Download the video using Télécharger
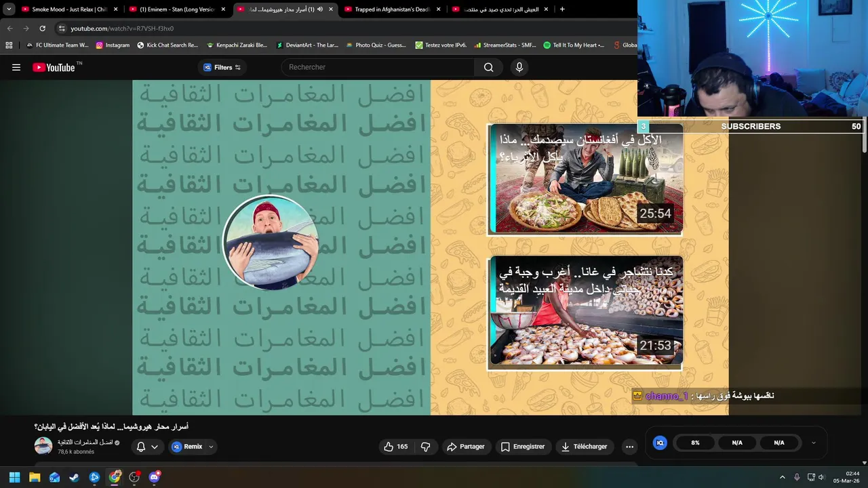The width and height of the screenshot is (868, 488). click(x=584, y=447)
